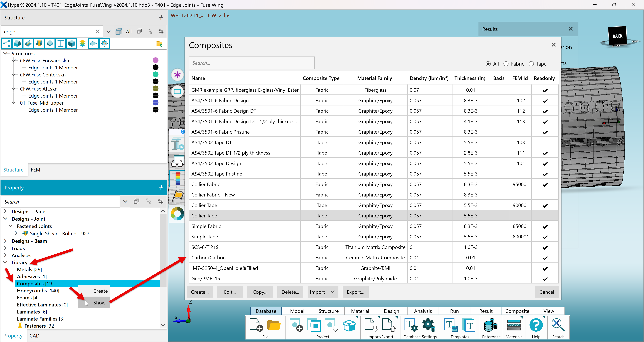Click the Copy... button
Viewport: 644px width, 342px height.
pyautogui.click(x=260, y=292)
